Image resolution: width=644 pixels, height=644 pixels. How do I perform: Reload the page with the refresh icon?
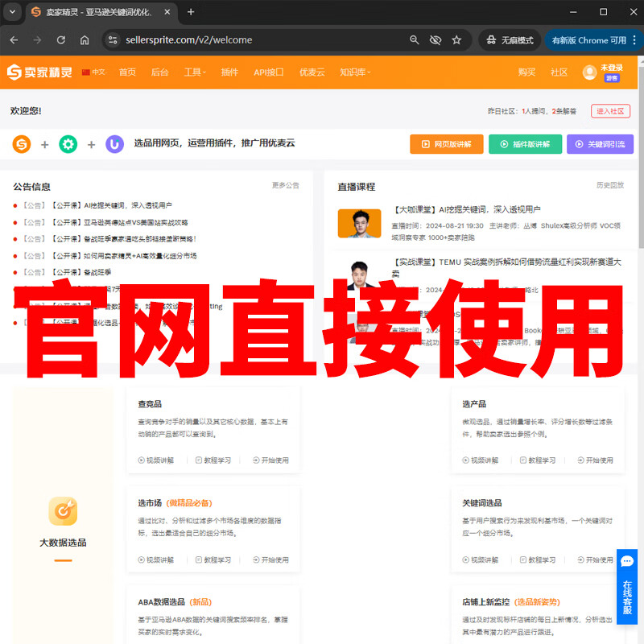tap(60, 40)
